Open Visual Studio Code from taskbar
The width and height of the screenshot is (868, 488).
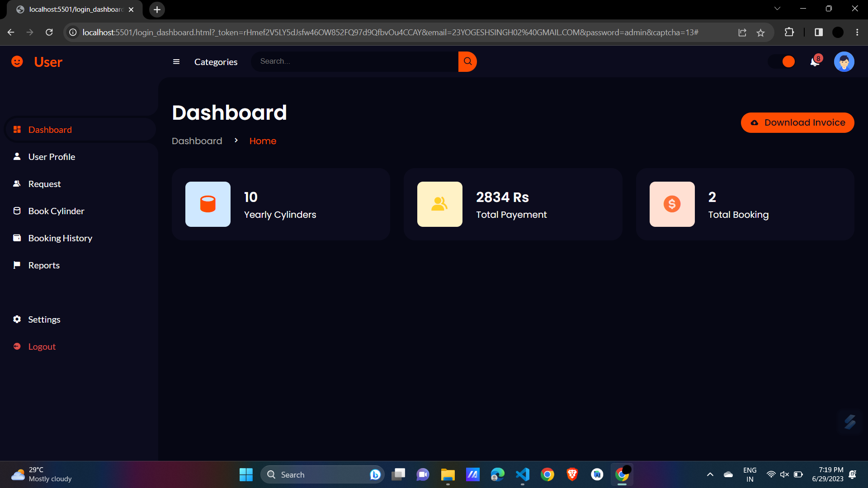(522, 474)
